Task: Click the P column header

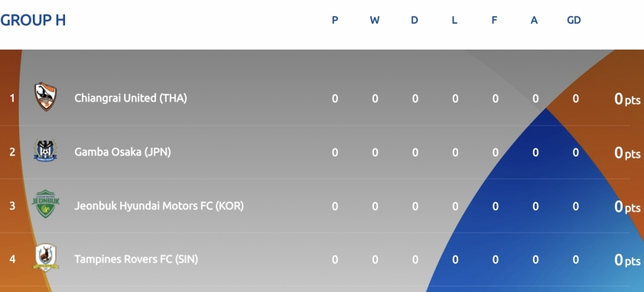Action: 335,20
